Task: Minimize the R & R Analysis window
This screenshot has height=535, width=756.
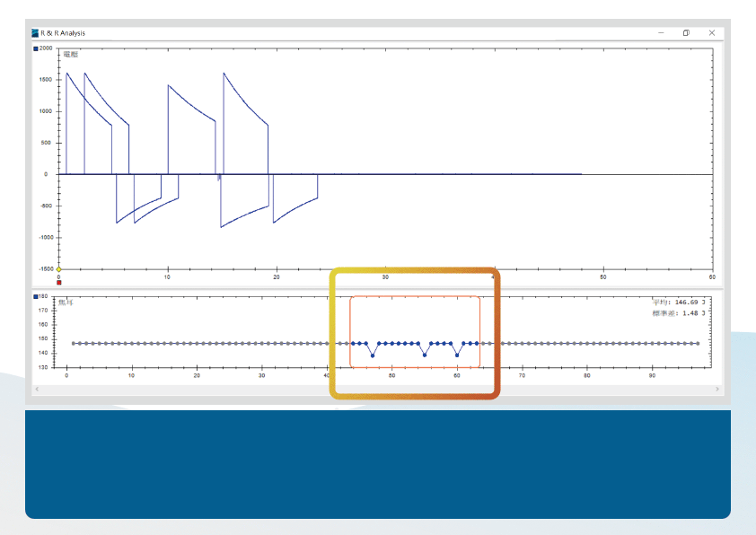Action: pos(661,33)
